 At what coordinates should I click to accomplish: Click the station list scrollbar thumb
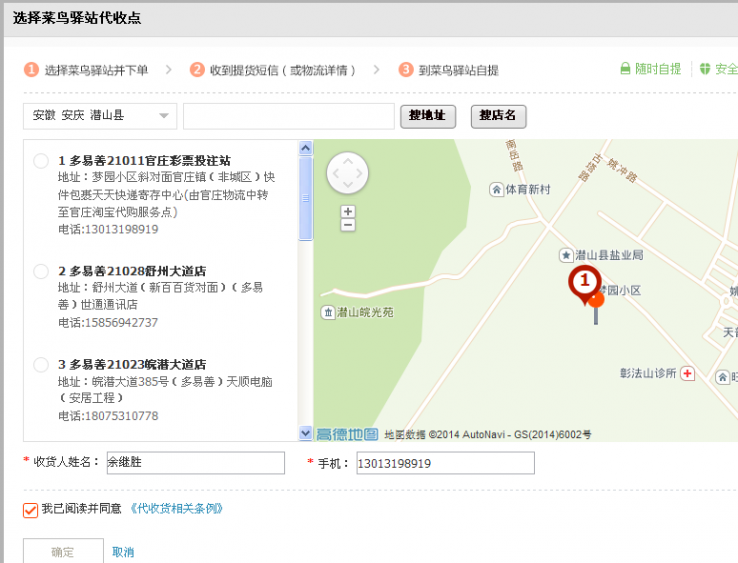point(305,198)
